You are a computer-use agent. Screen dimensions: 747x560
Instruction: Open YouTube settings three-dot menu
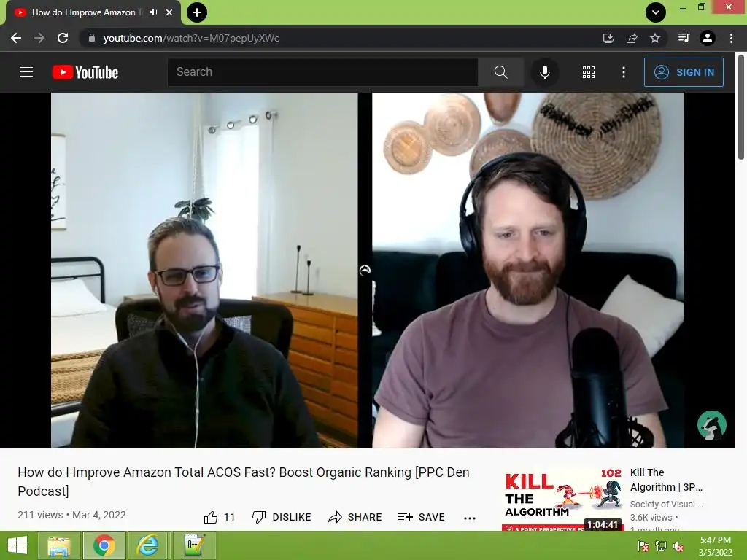pyautogui.click(x=624, y=72)
